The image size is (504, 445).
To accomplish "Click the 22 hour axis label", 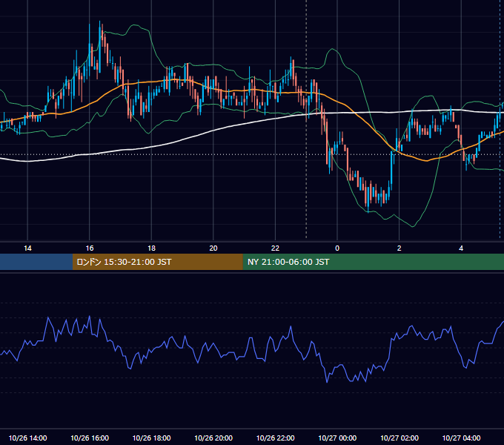I will (x=275, y=248).
